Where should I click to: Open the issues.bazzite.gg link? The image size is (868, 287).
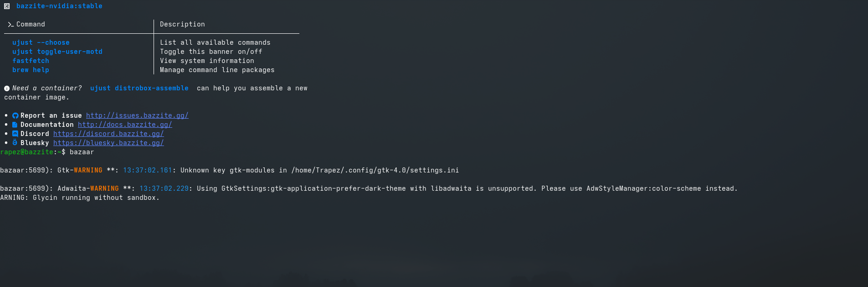[137, 115]
